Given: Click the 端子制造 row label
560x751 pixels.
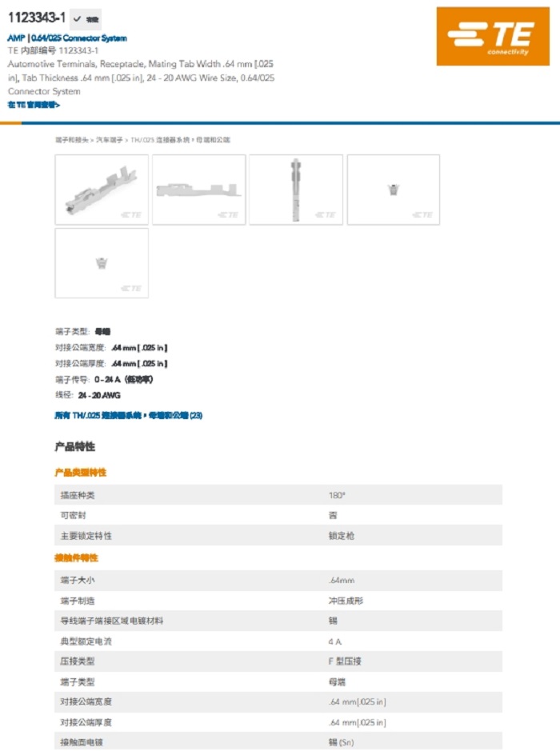Looking at the screenshot, I should (x=78, y=601).
